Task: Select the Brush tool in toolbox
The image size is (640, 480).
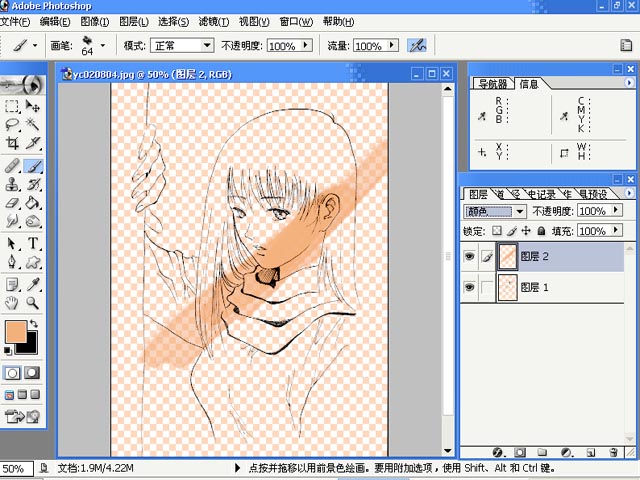Action: (33, 166)
